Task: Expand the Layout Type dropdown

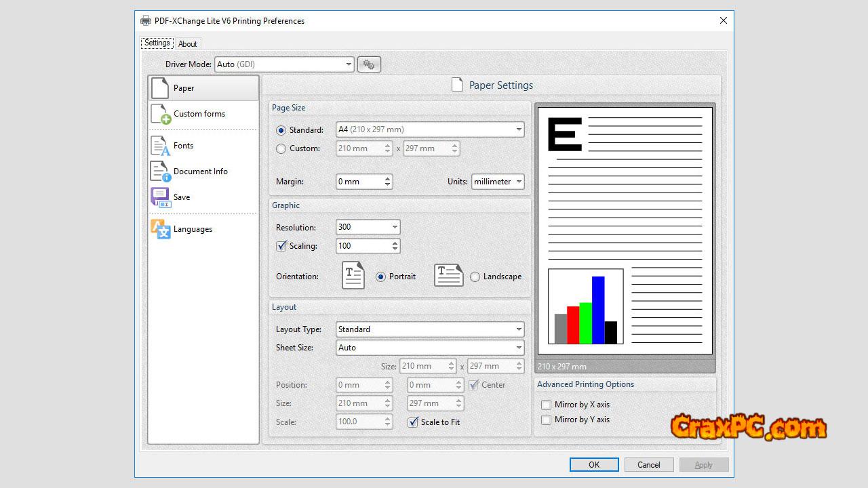Action: click(430, 329)
